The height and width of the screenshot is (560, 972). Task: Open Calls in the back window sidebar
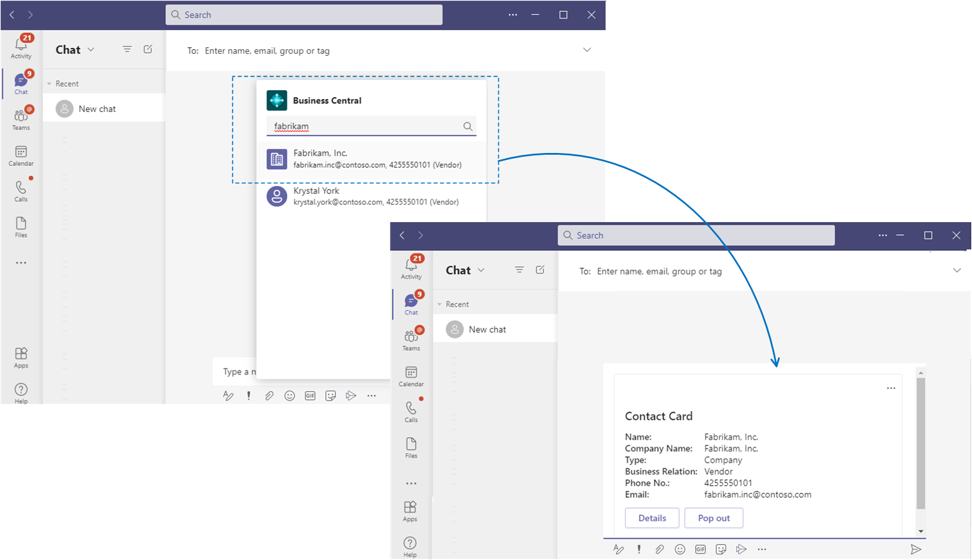click(x=21, y=191)
